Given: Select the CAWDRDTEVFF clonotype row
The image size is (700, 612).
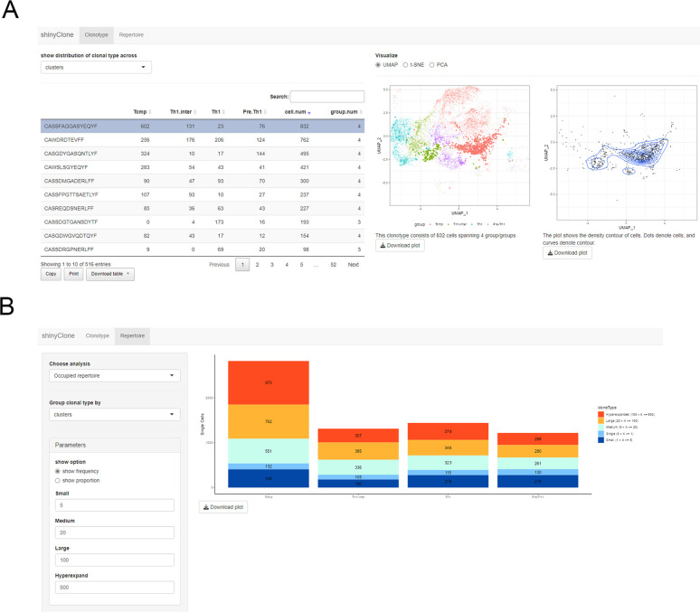Looking at the screenshot, I should (203, 140).
